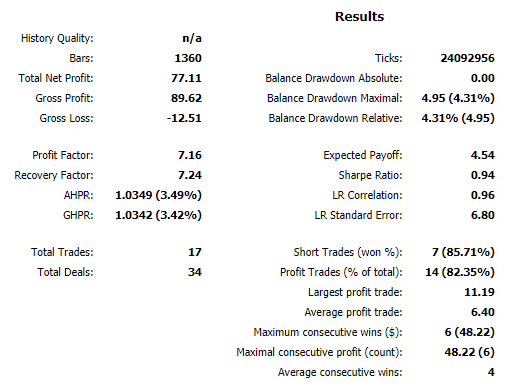The height and width of the screenshot is (390, 505).
Task: Select the Ticks value 24092956
Action: (x=467, y=58)
